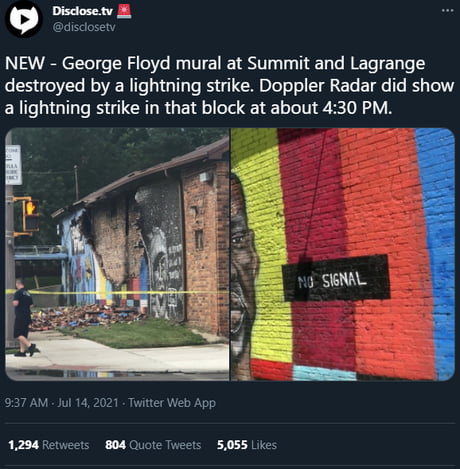Open the damaged mural building photo
460x469 pixels.
117,254
